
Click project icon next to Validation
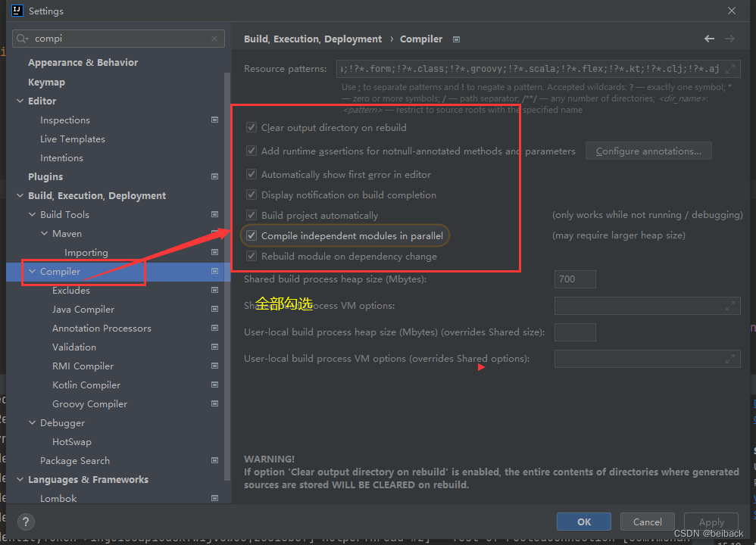[214, 347]
